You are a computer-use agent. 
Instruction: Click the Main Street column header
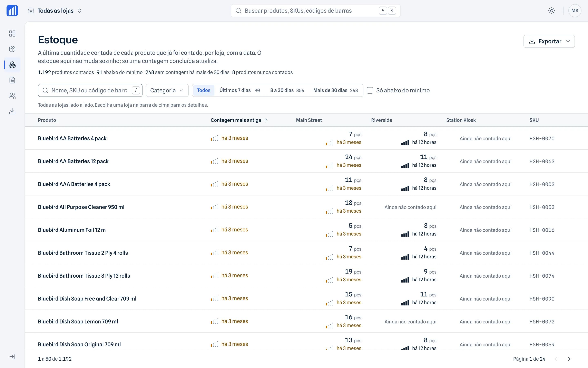pyautogui.click(x=309, y=120)
